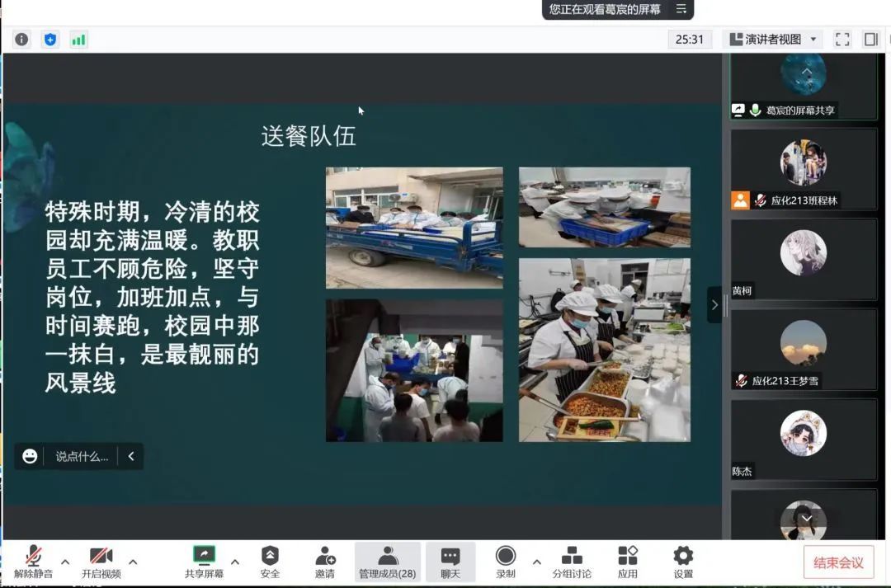Screen dimensions: 891x588
Task: Expand options arrow beside 共享屏幕
Action: (235, 562)
